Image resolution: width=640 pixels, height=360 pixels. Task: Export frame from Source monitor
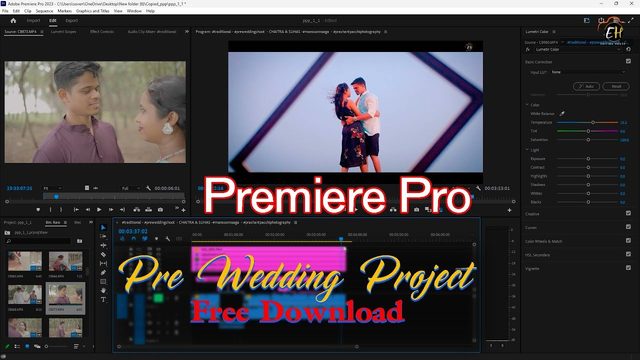tap(160, 209)
